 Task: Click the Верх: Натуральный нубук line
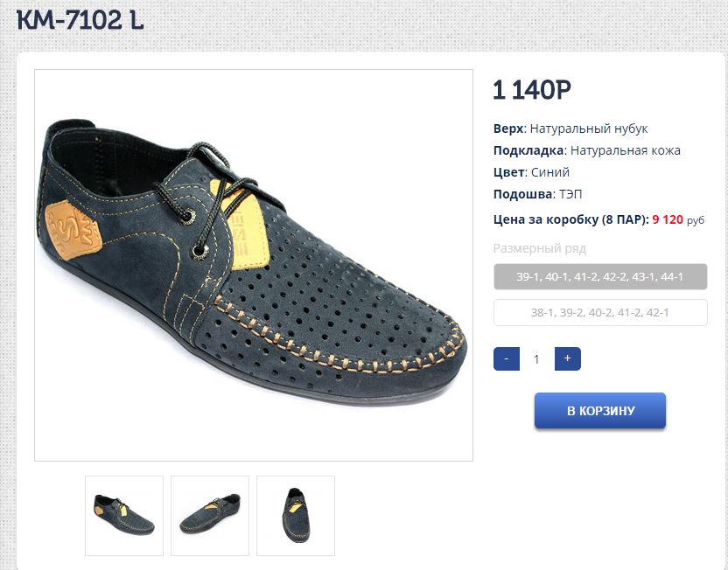tap(570, 129)
